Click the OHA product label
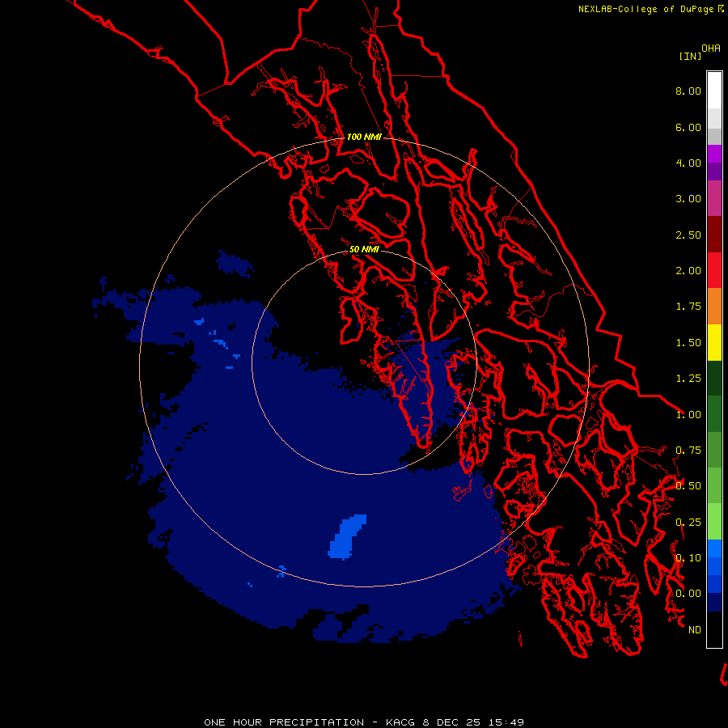This screenshot has width=728, height=728. coord(711,49)
